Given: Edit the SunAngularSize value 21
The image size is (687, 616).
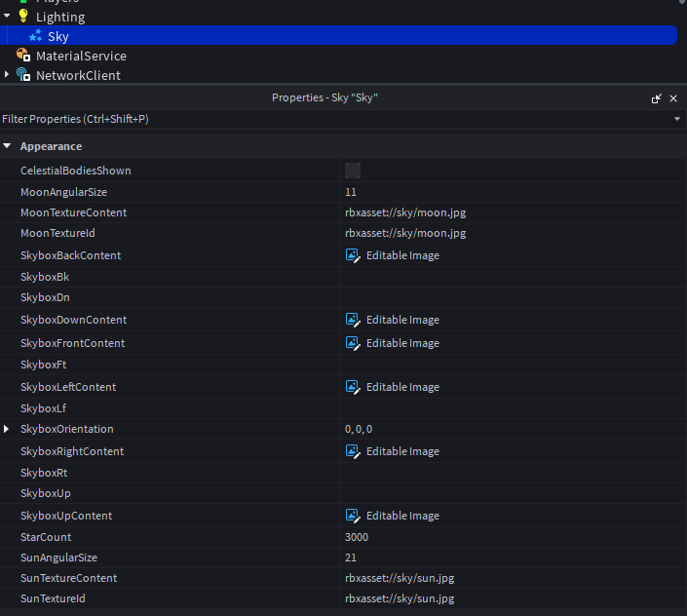Looking at the screenshot, I should tap(514, 558).
